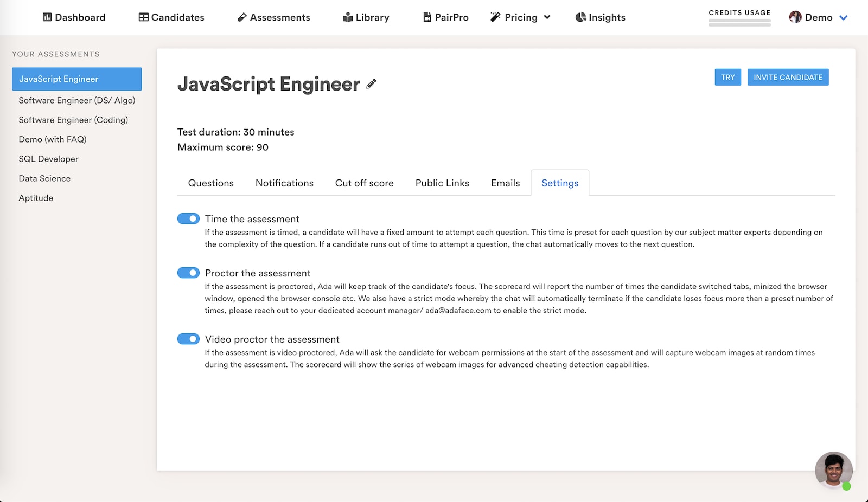Viewport: 868px width, 502px height.
Task: Click the TRY button
Action: click(728, 78)
